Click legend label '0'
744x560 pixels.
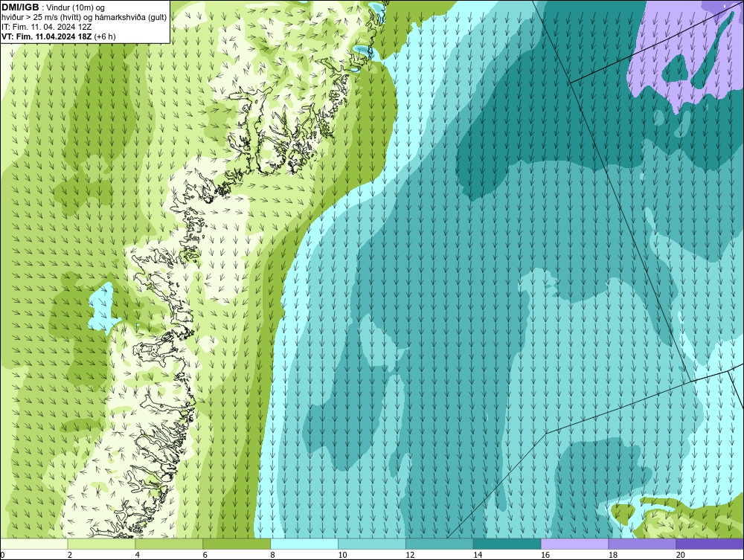tap(2, 555)
